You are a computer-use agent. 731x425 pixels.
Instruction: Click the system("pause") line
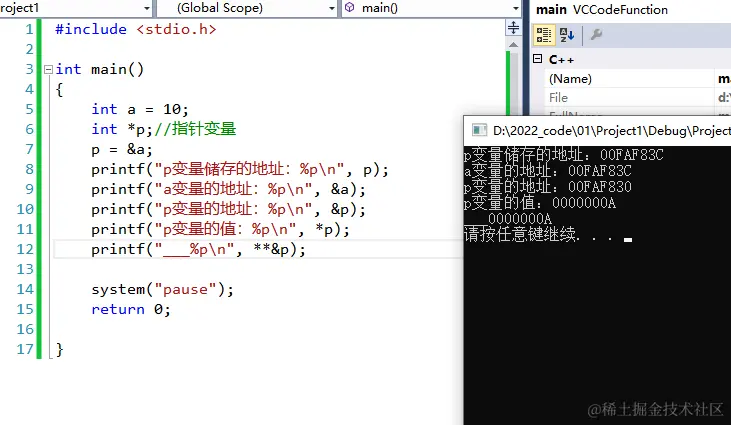163,289
